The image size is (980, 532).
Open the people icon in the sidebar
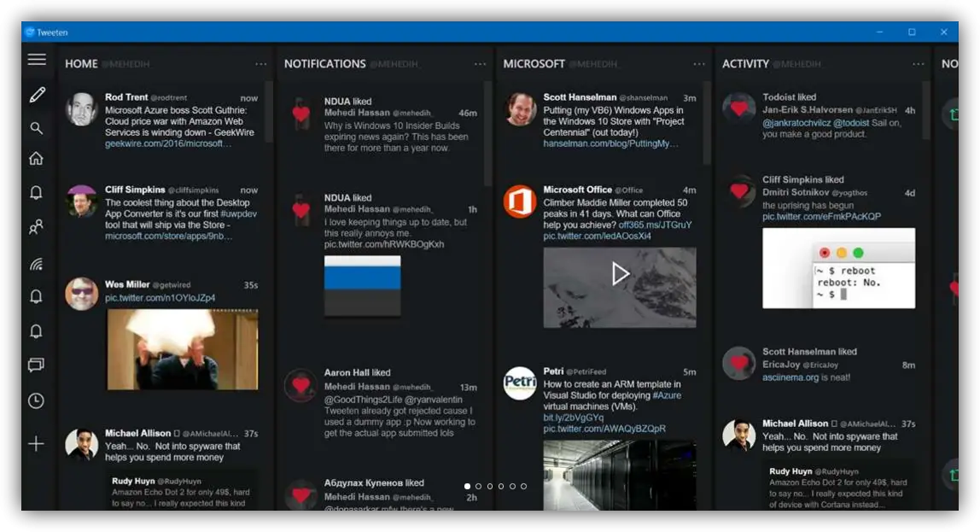36,227
